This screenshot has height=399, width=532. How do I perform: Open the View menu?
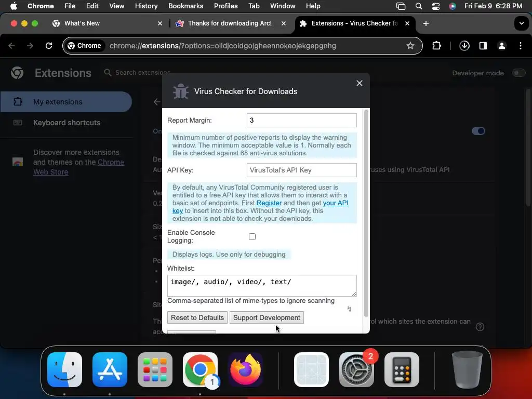(x=116, y=6)
